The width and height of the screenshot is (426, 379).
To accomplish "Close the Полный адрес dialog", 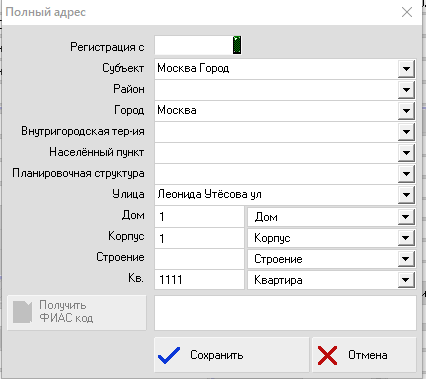I will (x=407, y=12).
